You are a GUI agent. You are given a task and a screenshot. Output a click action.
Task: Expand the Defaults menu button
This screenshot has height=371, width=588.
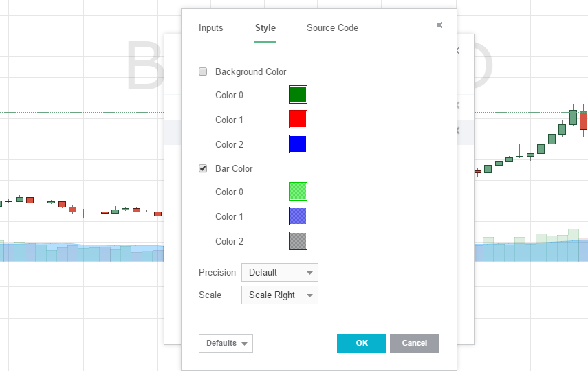(226, 344)
